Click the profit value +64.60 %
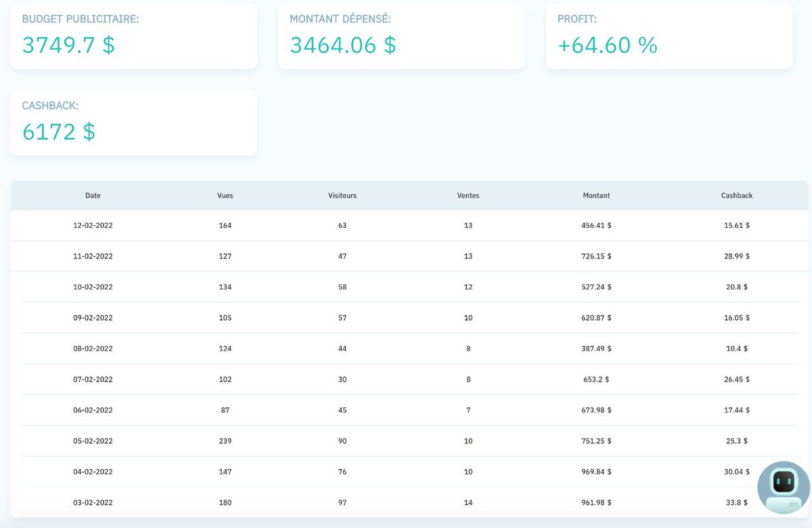Image resolution: width=812 pixels, height=528 pixels. pos(608,45)
